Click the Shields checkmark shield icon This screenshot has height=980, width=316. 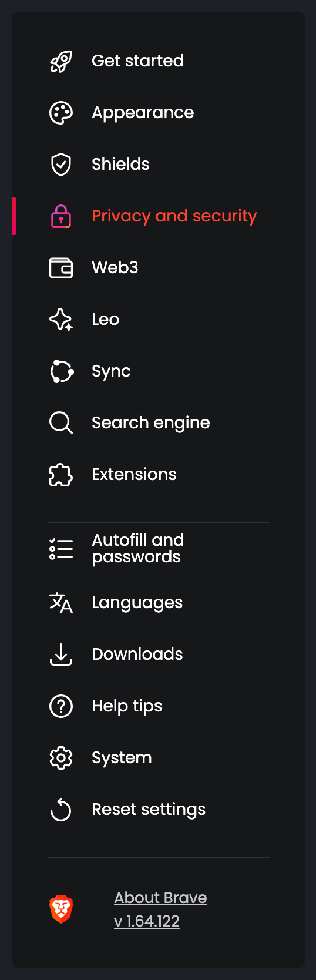point(61,165)
